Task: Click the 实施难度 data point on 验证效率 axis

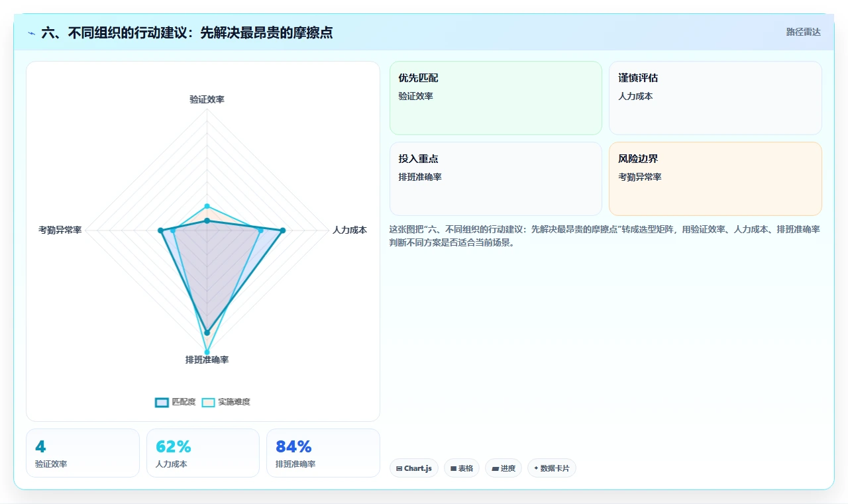Action: pyautogui.click(x=207, y=206)
